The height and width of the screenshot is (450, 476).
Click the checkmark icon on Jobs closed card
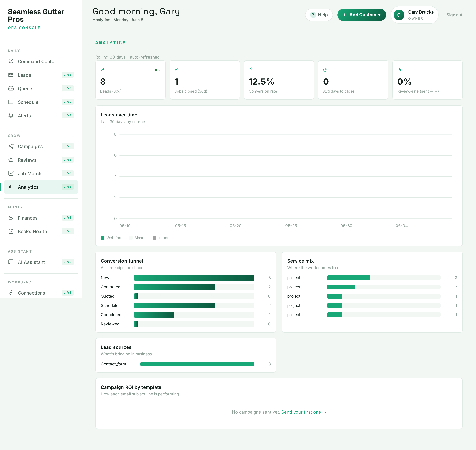point(177,69)
